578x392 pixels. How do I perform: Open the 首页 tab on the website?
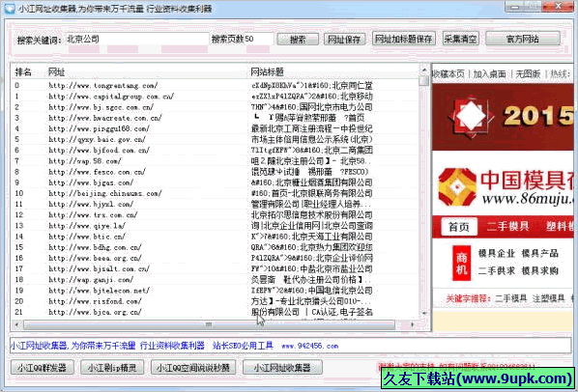[459, 227]
